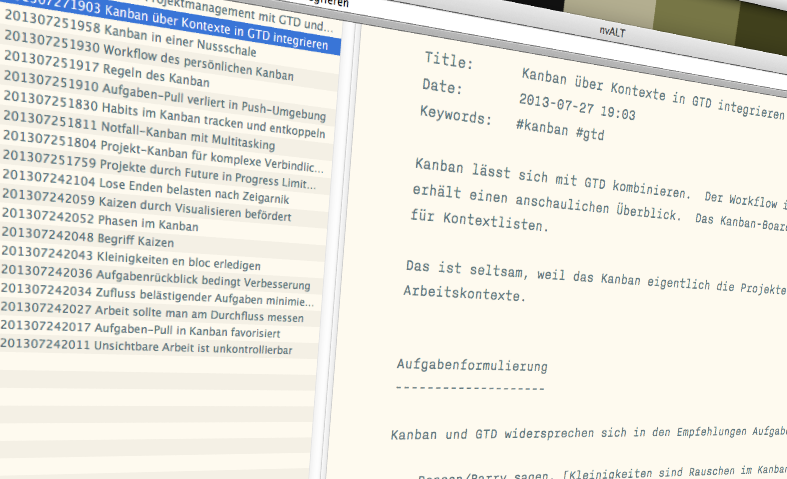Open note "201307251830 Habits im Kanban tracken"
This screenshot has height=479, width=787.
(164, 115)
